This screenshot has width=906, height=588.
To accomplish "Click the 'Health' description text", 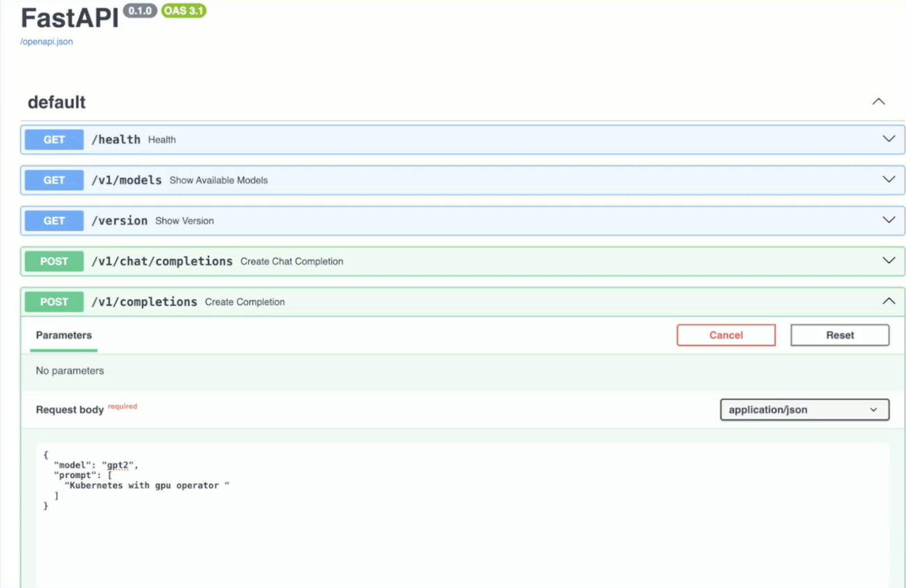I will (x=162, y=140).
